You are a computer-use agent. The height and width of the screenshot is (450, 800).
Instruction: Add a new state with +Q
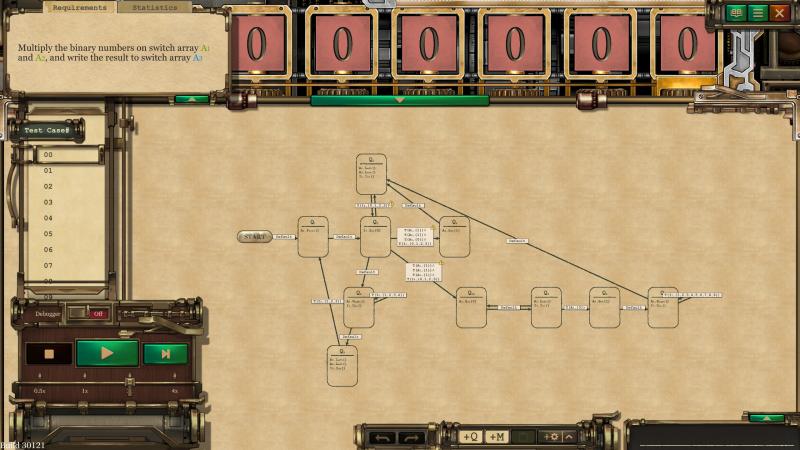(x=470, y=437)
